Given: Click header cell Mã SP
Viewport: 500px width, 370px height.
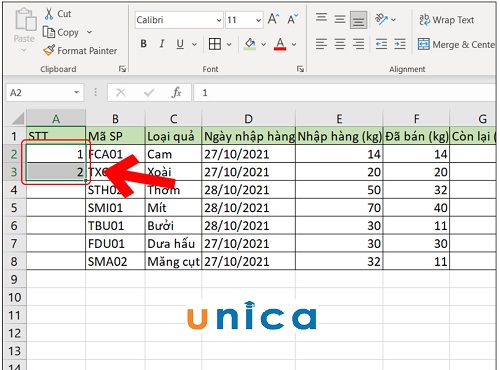Looking at the screenshot, I should click(115, 136).
